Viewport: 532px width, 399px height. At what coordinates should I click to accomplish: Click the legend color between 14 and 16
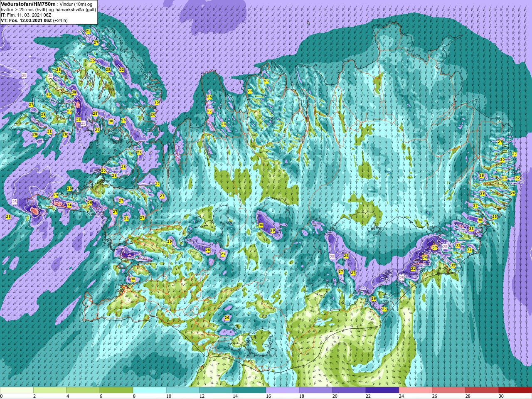pos(249,390)
